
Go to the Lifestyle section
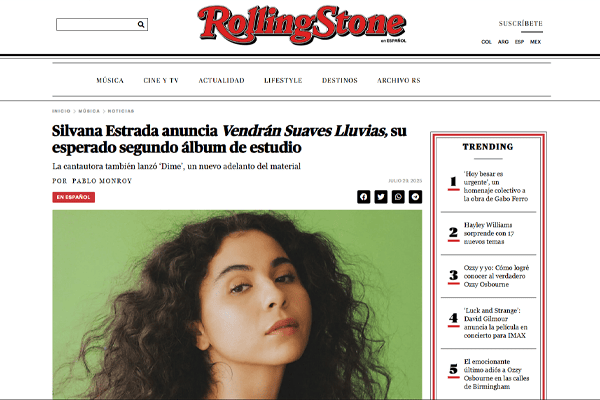(x=283, y=80)
